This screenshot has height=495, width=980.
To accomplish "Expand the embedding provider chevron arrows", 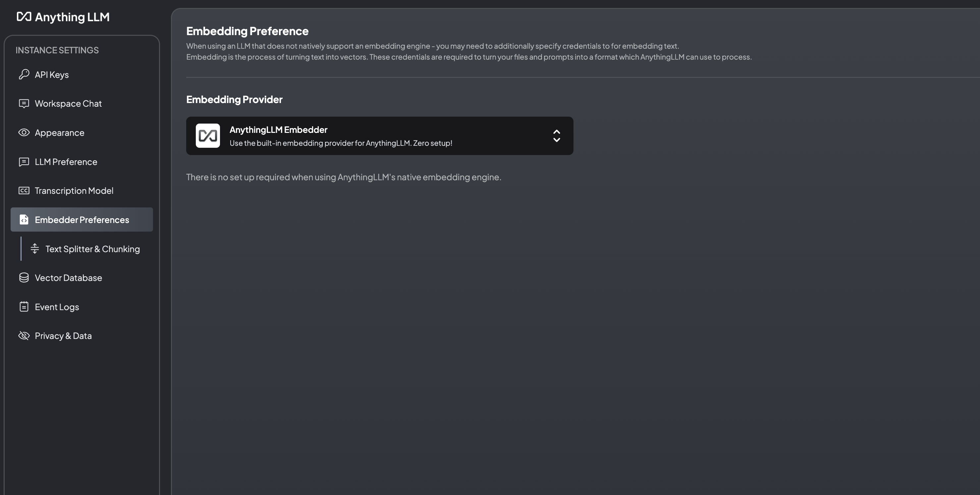I will click(x=557, y=136).
